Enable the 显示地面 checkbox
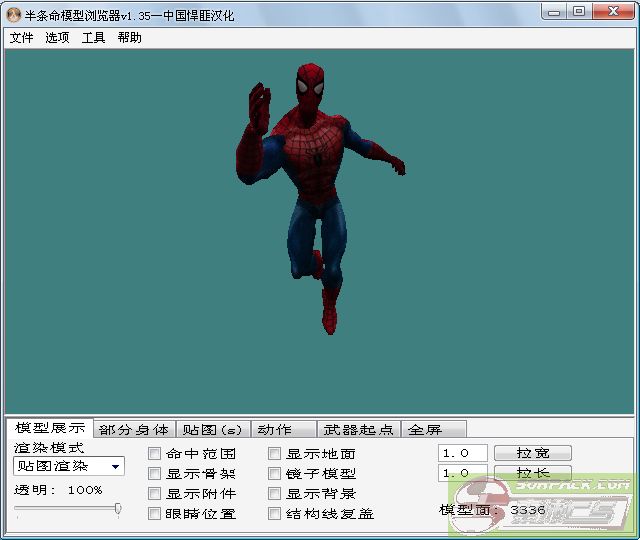This screenshot has height=540, width=640. (275, 454)
